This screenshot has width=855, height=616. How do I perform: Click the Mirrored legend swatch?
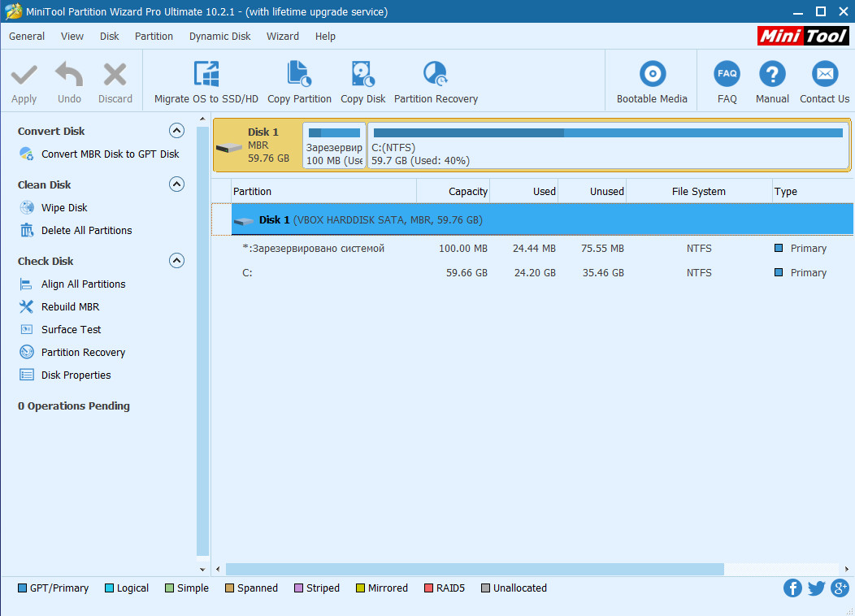(x=360, y=588)
